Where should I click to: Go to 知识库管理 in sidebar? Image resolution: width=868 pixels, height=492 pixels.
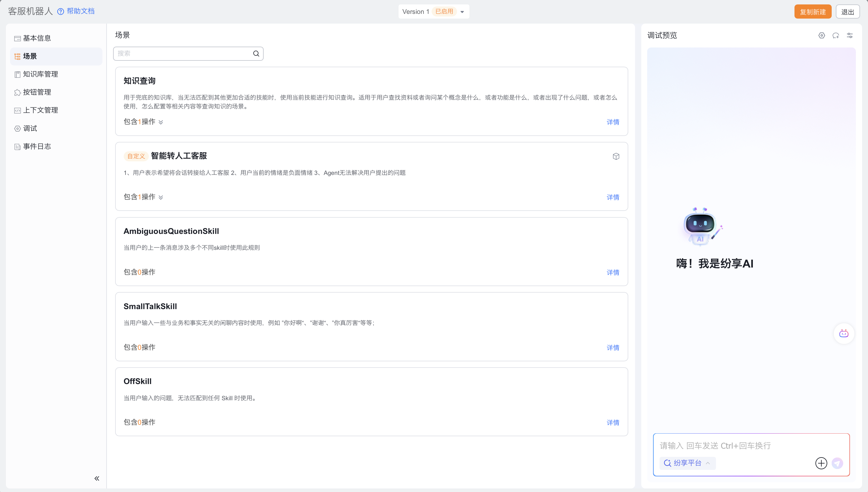[x=40, y=74]
